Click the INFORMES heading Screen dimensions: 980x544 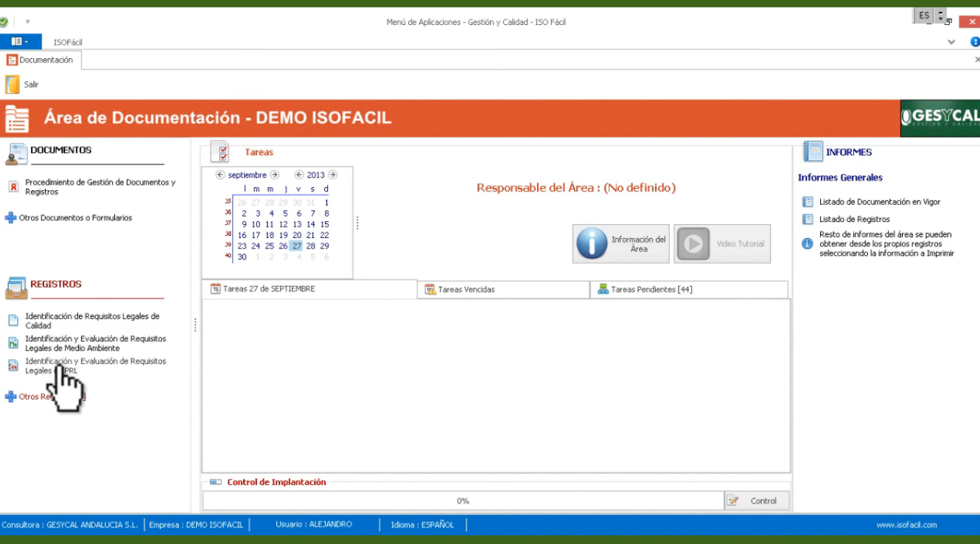[x=849, y=153]
